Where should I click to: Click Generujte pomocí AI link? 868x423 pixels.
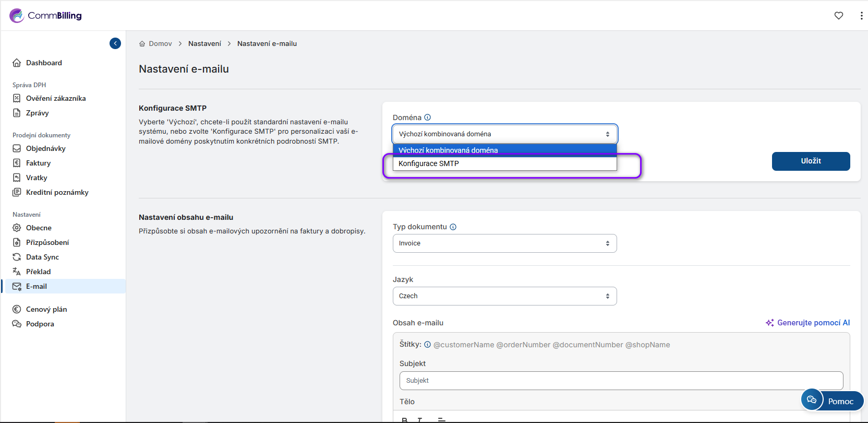[808, 323]
